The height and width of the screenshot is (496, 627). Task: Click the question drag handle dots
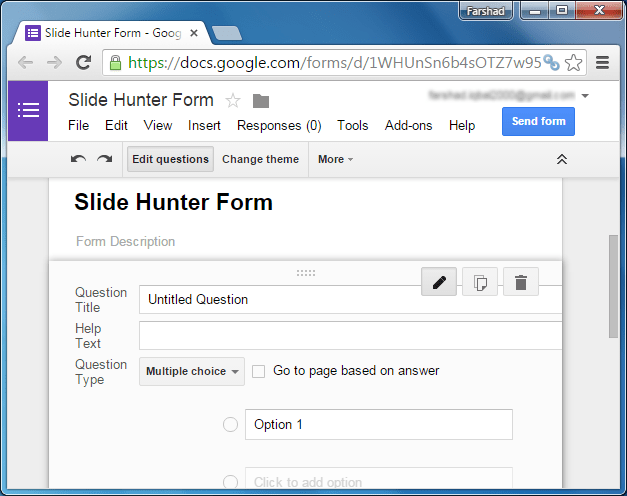(306, 273)
